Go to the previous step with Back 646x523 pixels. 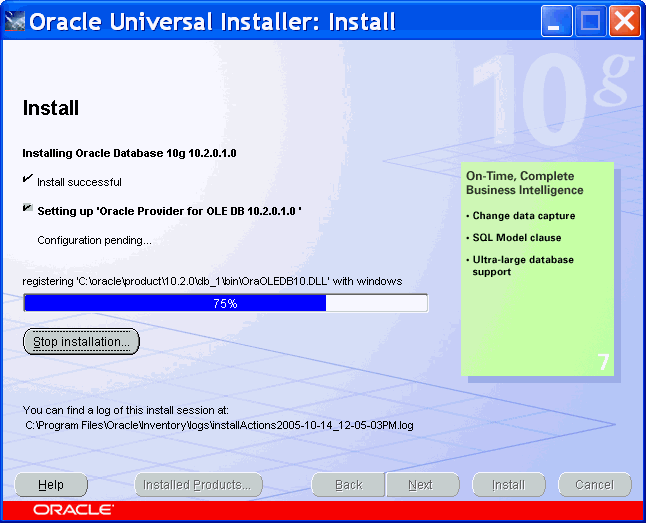[x=348, y=485]
